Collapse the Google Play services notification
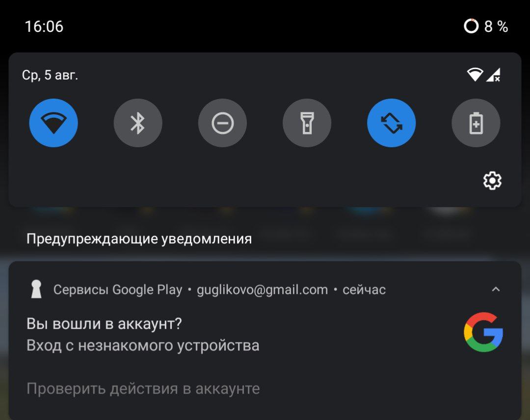Viewport: 530px width, 420px height. (496, 289)
